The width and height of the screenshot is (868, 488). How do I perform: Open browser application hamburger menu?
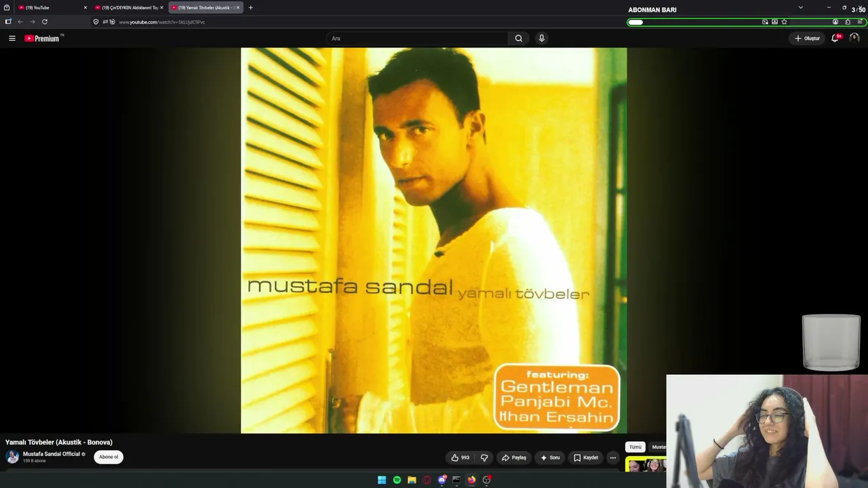(860, 22)
